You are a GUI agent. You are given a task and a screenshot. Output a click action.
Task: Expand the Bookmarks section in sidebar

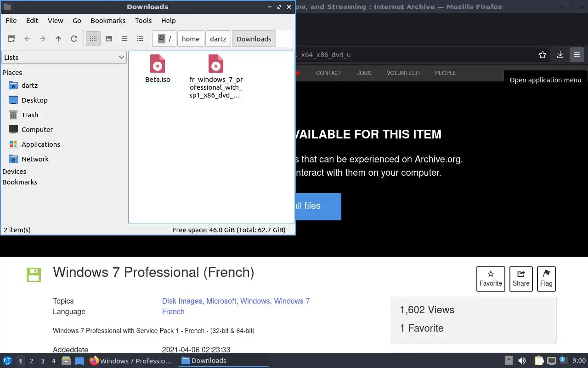tap(20, 182)
